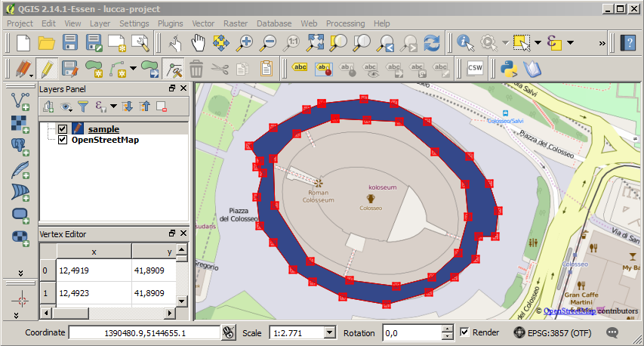Open select by expression dropdown arrow
The width and height of the screenshot is (644, 346).
(570, 42)
